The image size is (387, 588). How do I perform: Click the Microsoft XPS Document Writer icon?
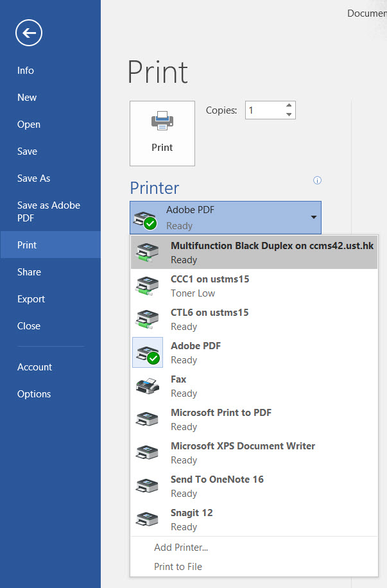point(147,453)
